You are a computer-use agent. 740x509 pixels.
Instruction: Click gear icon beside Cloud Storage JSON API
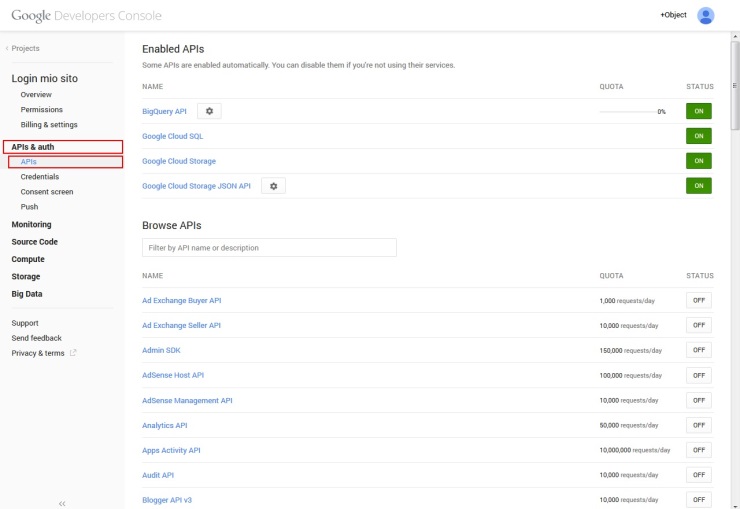(274, 186)
